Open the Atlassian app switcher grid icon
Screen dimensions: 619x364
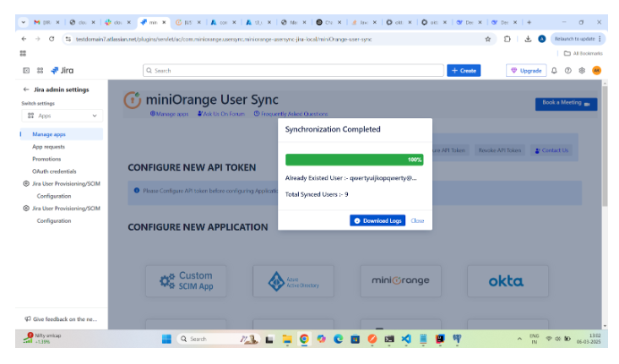coord(40,70)
